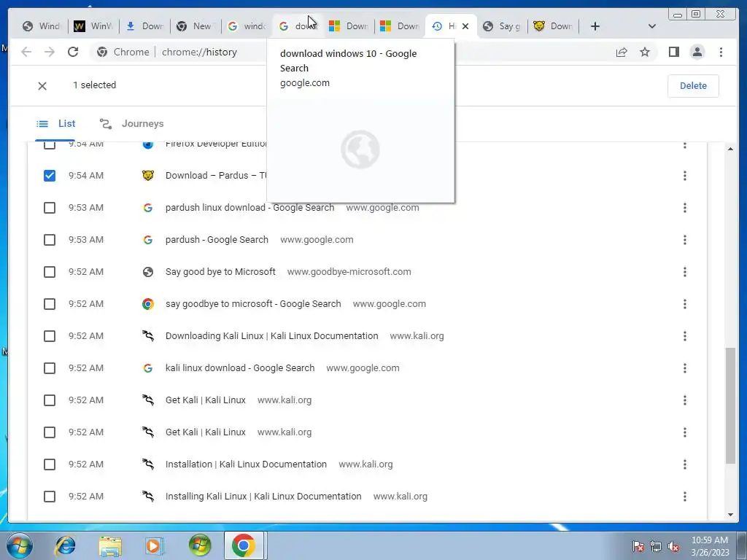Image resolution: width=747 pixels, height=560 pixels.
Task: Switch to the List view tab
Action: point(55,124)
